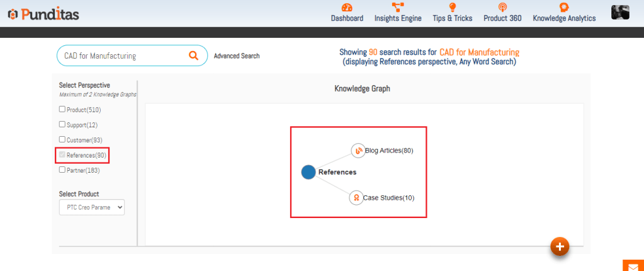Open the Insights Engine icon

click(x=398, y=8)
